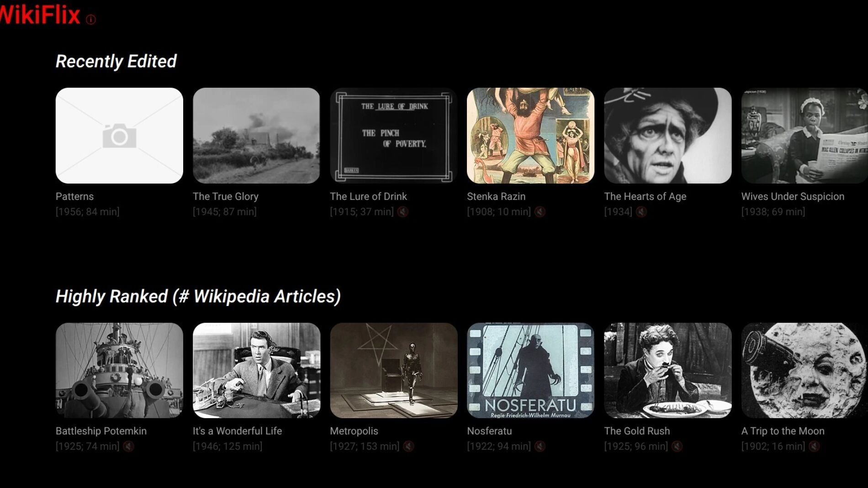Click the muted speaker icon under Stenka Razin
This screenshot has height=488, width=868.
click(540, 212)
